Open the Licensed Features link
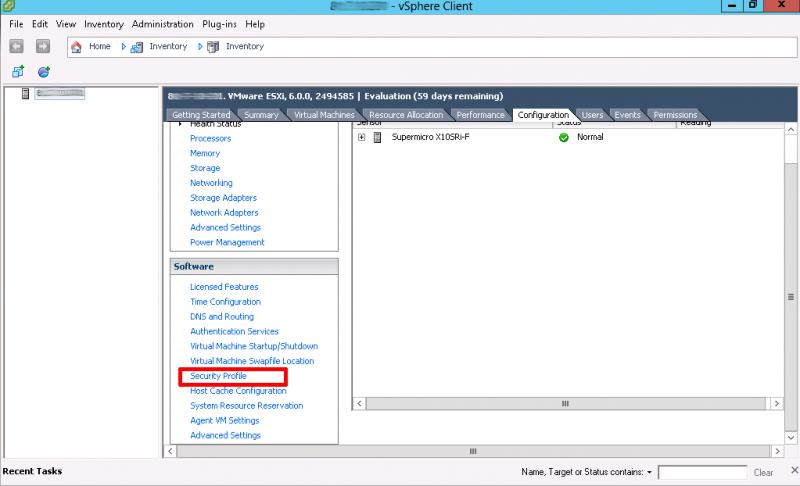Viewport: 800px width, 486px height. (x=224, y=287)
